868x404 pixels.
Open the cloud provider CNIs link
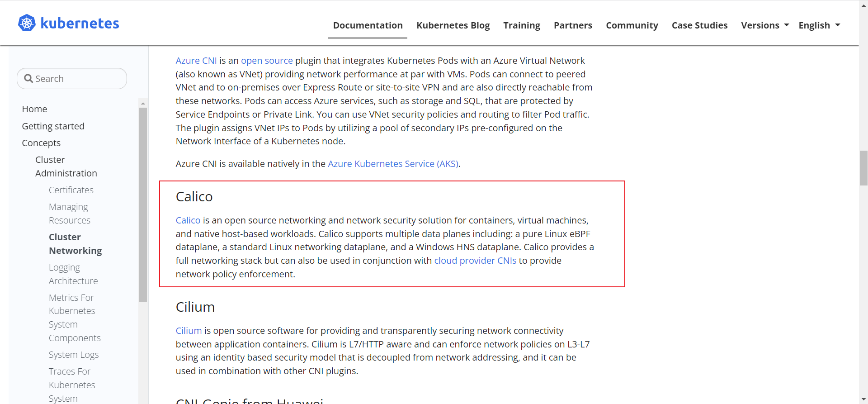(475, 261)
